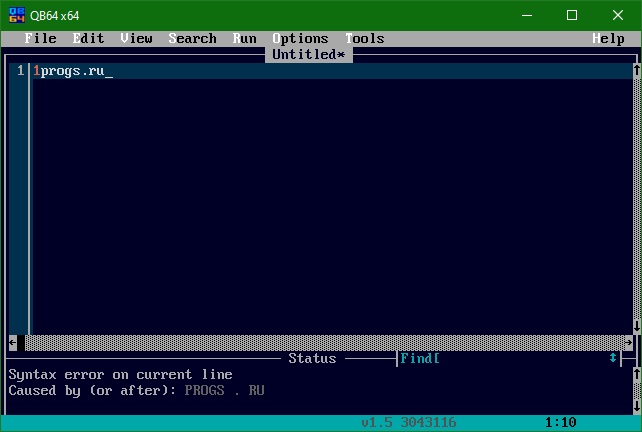
Task: Click the horizontal scrollbar thumb block
Action: point(21,342)
